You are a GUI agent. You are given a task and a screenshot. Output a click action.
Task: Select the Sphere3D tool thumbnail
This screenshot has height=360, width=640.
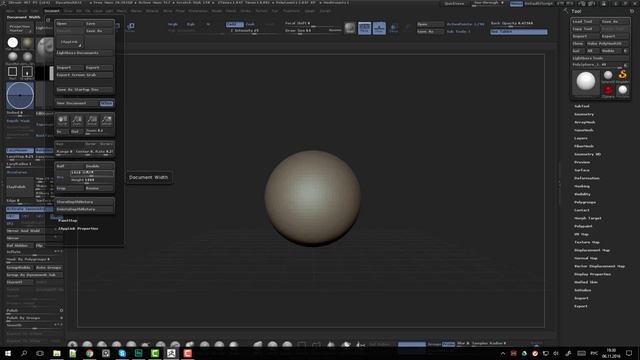point(608,75)
